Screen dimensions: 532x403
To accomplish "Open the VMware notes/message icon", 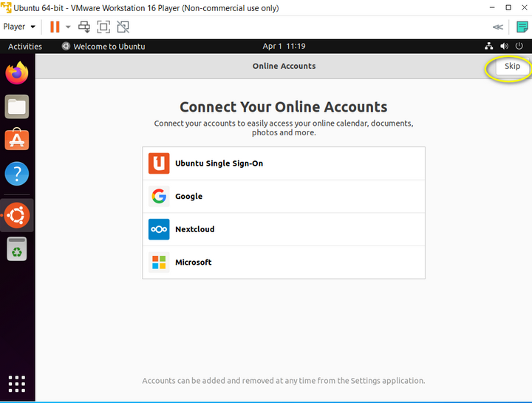I will 522,27.
